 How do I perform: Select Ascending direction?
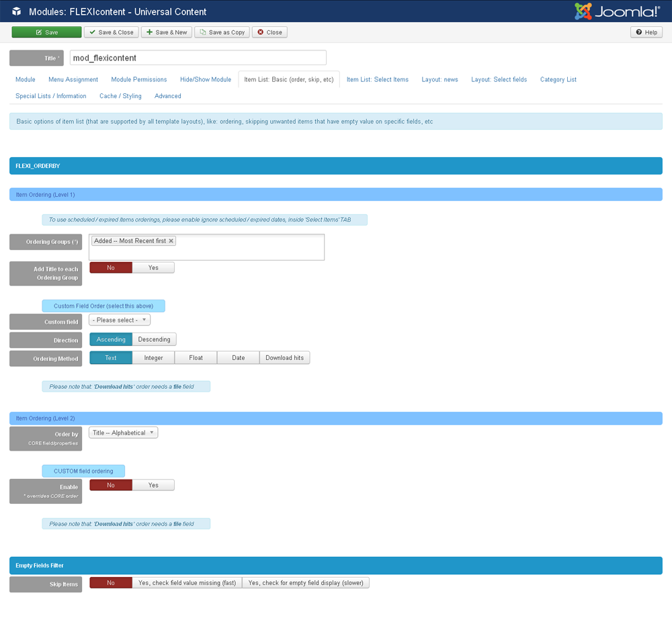[111, 339]
